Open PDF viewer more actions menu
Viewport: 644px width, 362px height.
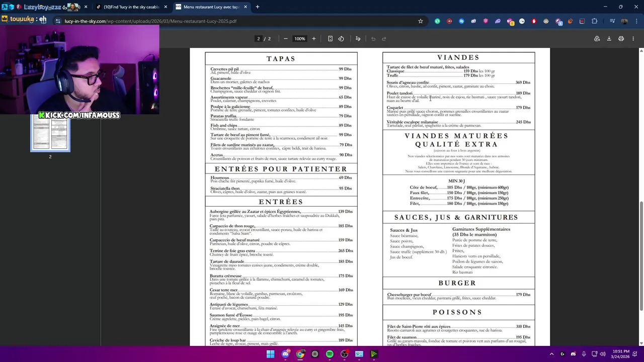633,39
